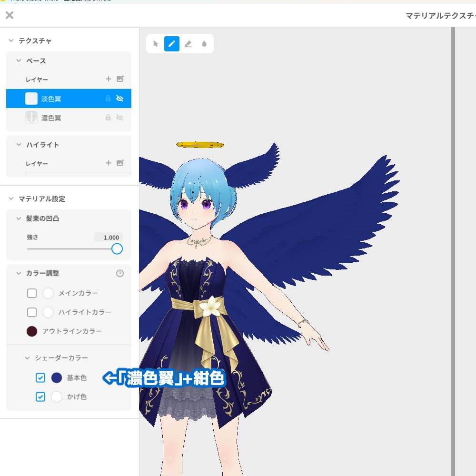Select the brush tool in the toolbar
This screenshot has height=476, width=476.
172,44
